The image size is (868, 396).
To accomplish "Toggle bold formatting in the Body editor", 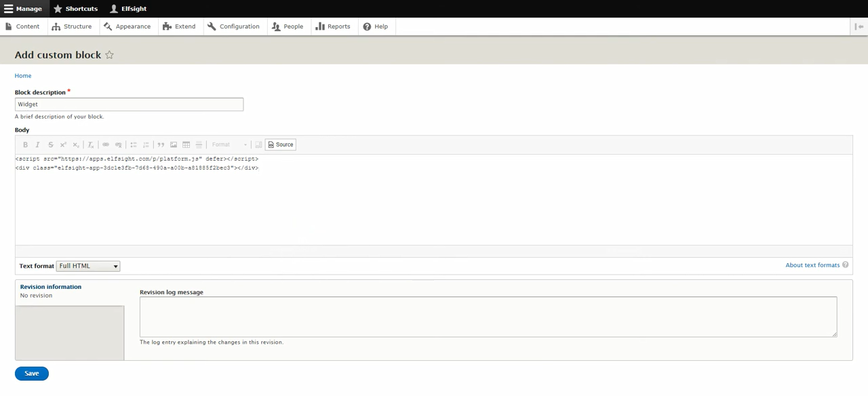I will click(x=25, y=144).
